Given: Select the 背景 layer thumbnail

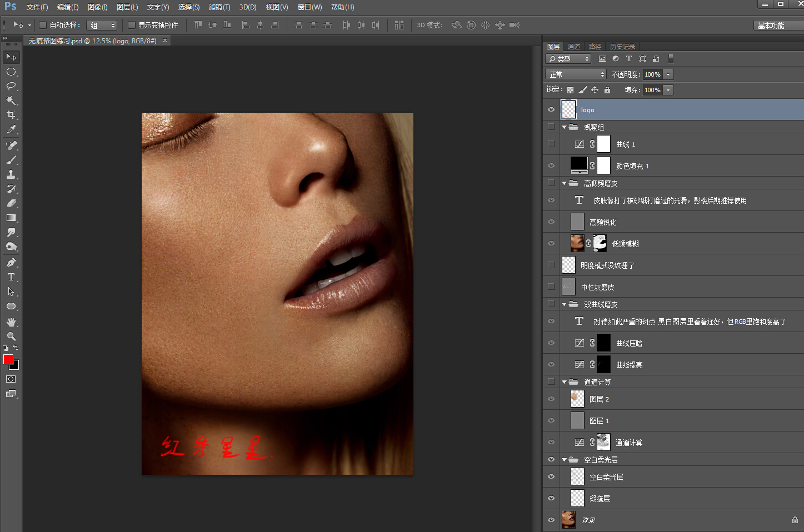Looking at the screenshot, I should tap(568, 520).
